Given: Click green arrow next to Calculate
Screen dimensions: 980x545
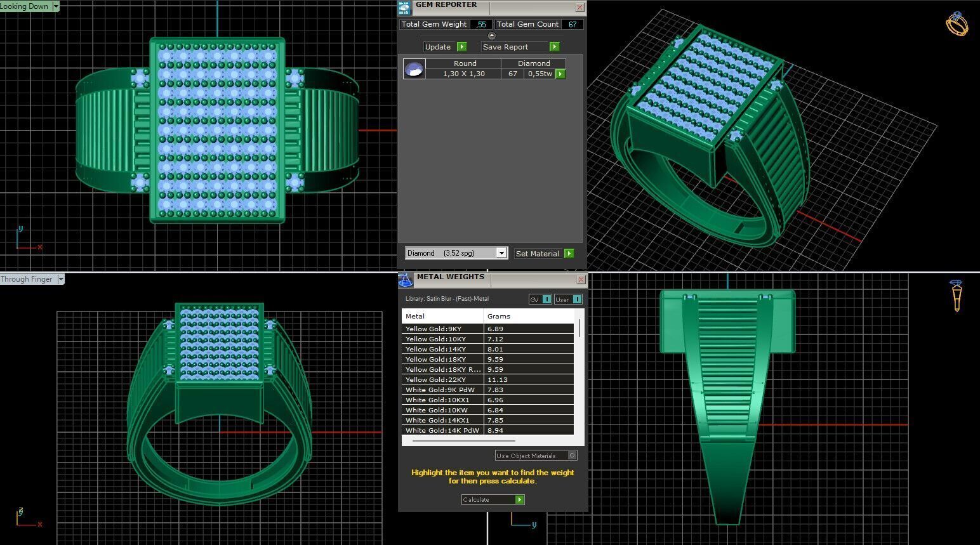Looking at the screenshot, I should pyautogui.click(x=520, y=499).
